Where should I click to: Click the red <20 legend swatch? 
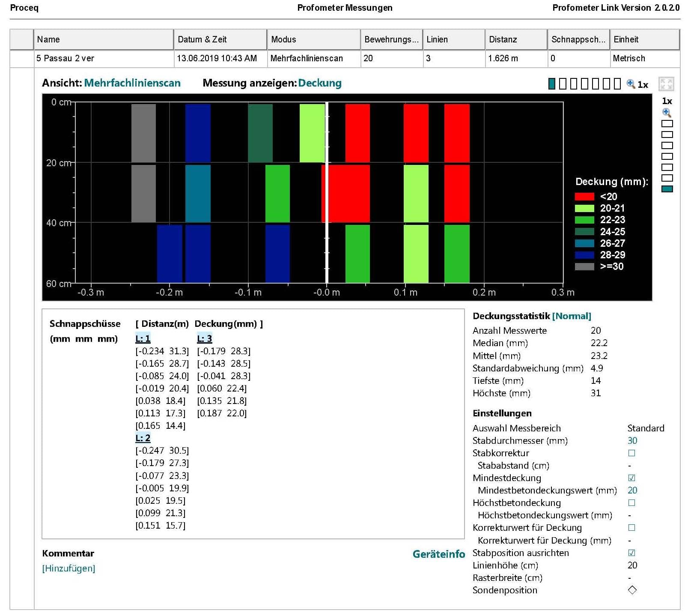(584, 197)
